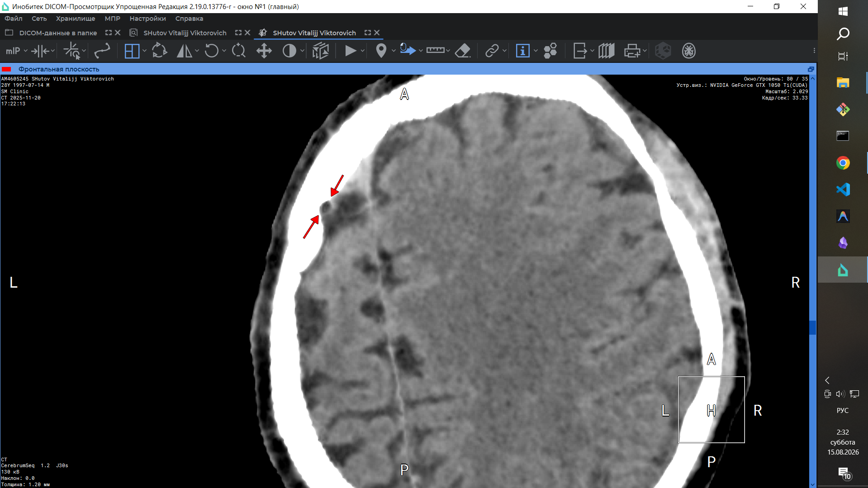Expand the layout grid dropdown arrow

pyautogui.click(x=144, y=51)
